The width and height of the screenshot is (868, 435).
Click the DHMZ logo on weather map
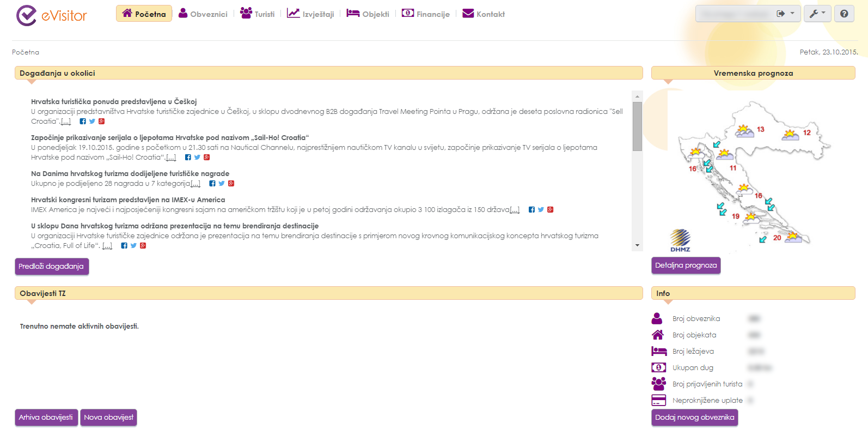680,240
